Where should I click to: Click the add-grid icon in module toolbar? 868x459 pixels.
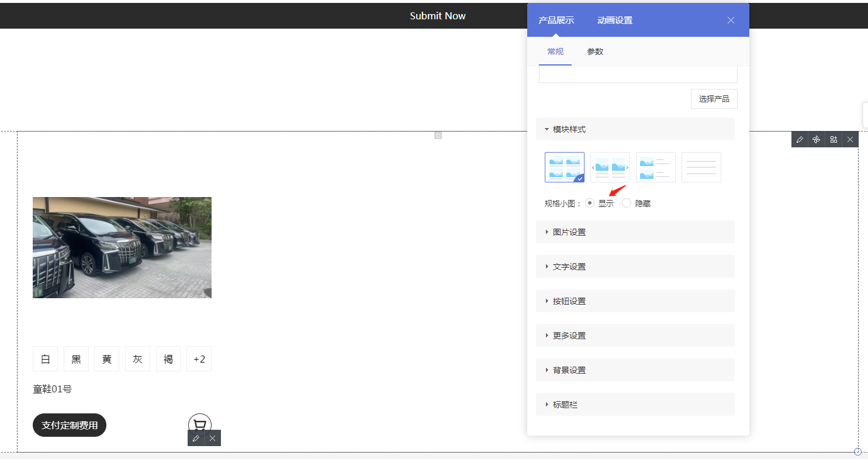point(834,139)
